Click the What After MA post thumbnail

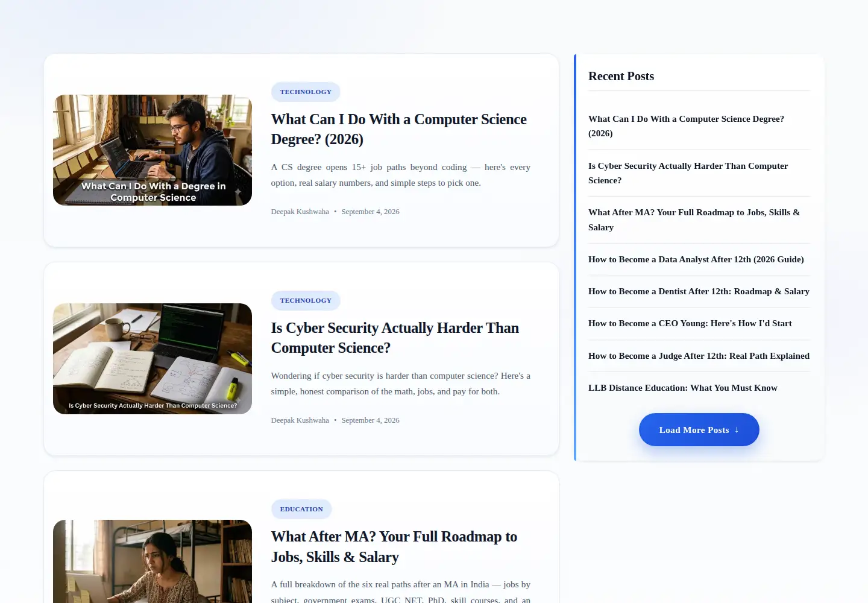click(x=153, y=561)
